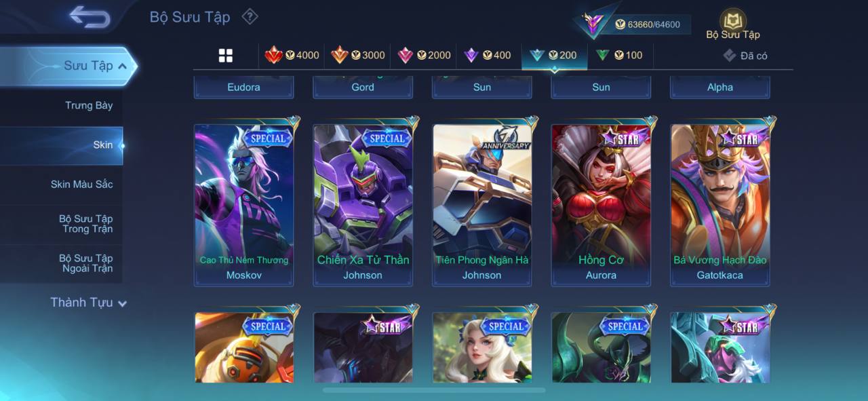Filter by orange 3000 gem tier
The image size is (868, 401).
pos(358,56)
